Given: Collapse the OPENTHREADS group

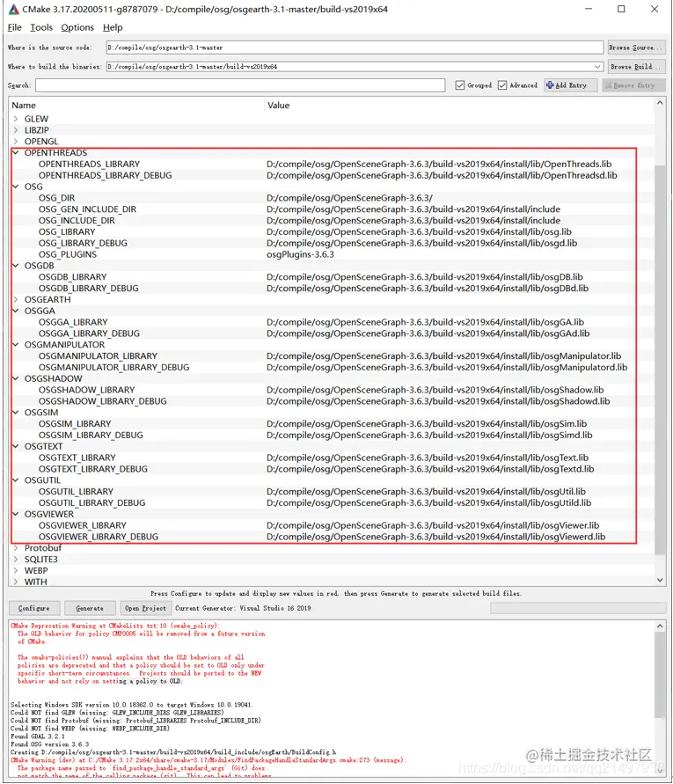Looking at the screenshot, I should point(16,152).
